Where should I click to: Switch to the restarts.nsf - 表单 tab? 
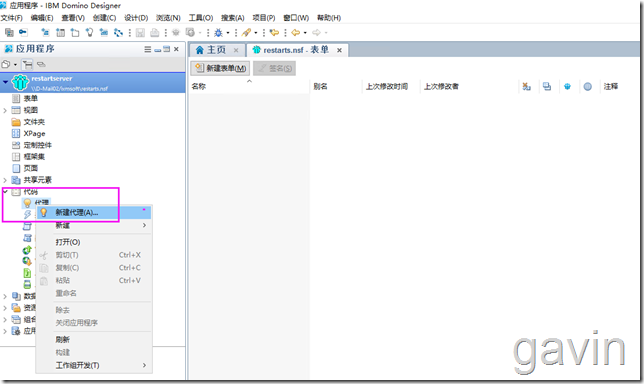296,50
